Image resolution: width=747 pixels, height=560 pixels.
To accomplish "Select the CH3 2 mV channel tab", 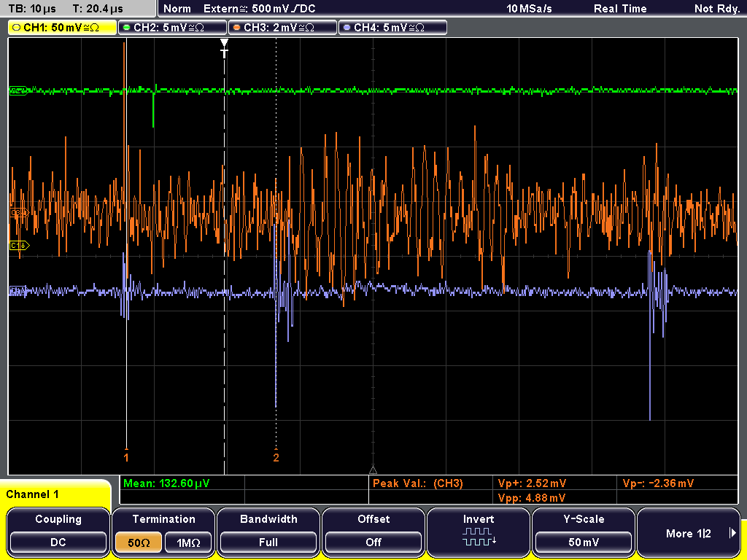I will click(282, 28).
